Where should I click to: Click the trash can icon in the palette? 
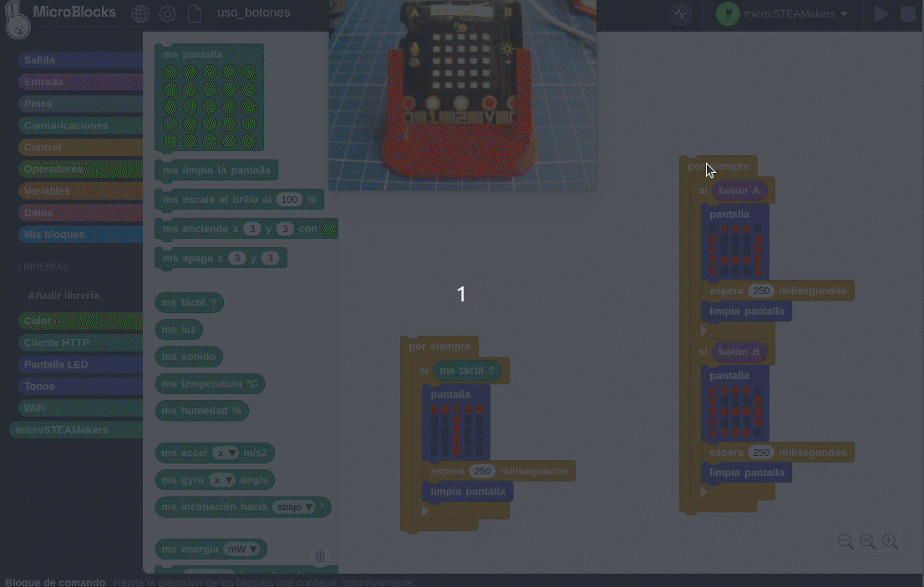click(320, 555)
